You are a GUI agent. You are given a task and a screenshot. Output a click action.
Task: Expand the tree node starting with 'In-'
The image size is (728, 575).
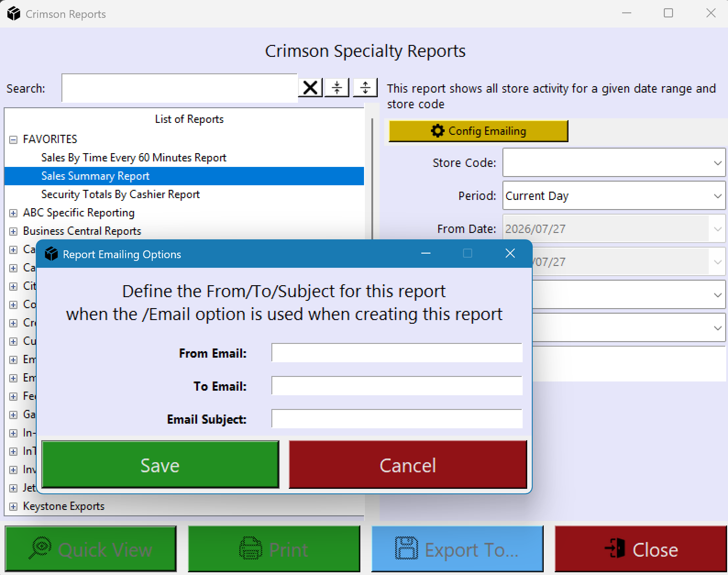pyautogui.click(x=13, y=433)
